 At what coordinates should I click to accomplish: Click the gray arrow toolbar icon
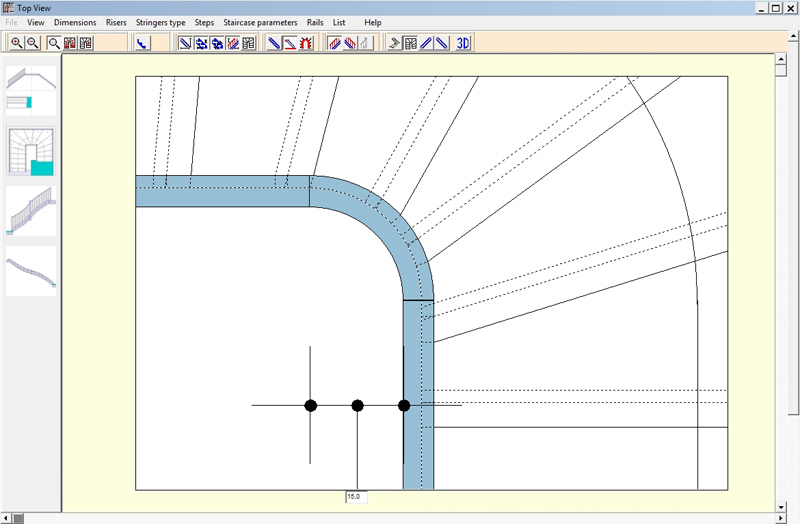tap(395, 43)
